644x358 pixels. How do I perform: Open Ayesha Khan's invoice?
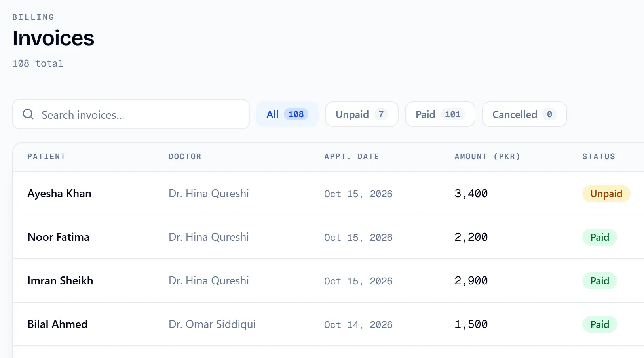click(329, 194)
